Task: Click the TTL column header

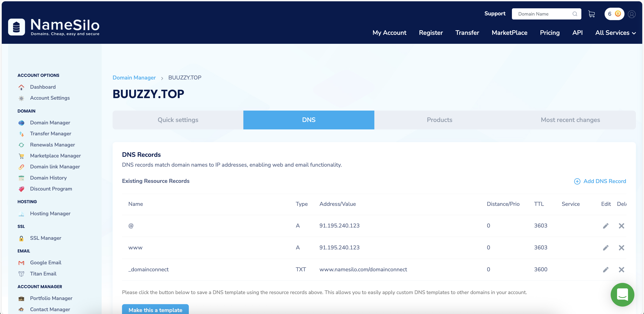Action: (539, 204)
